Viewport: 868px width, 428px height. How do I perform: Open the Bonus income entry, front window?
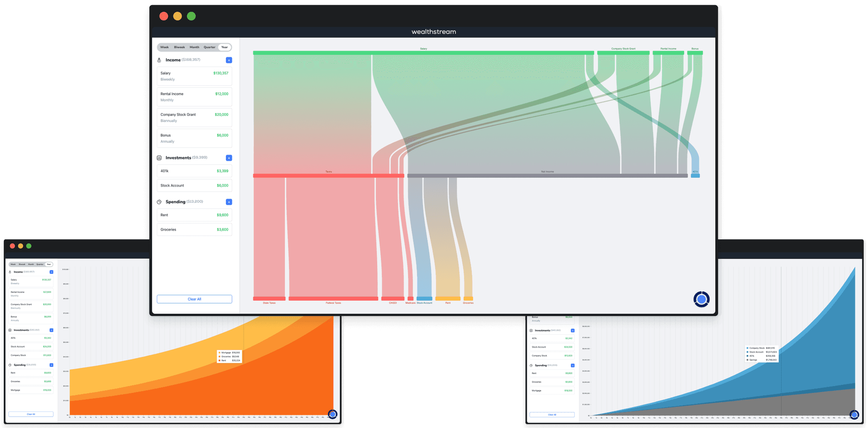(195, 138)
